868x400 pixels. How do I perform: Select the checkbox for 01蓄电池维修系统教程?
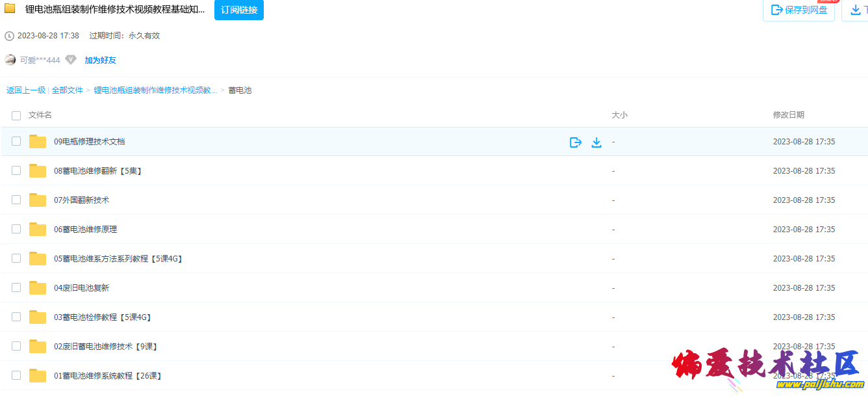pyautogui.click(x=16, y=375)
